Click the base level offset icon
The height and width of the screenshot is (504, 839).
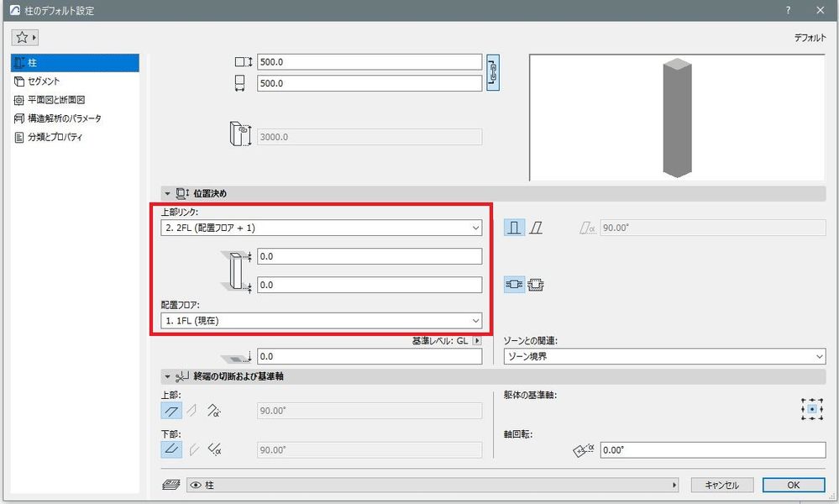[x=236, y=357]
